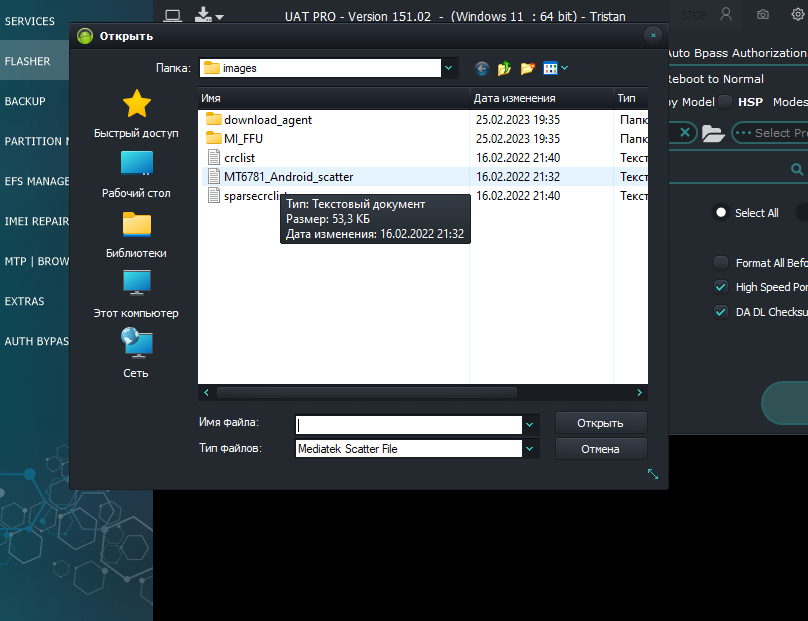Viewport: 808px width, 621px height.
Task: Open the SERVICES sidebar tab
Action: (34, 21)
